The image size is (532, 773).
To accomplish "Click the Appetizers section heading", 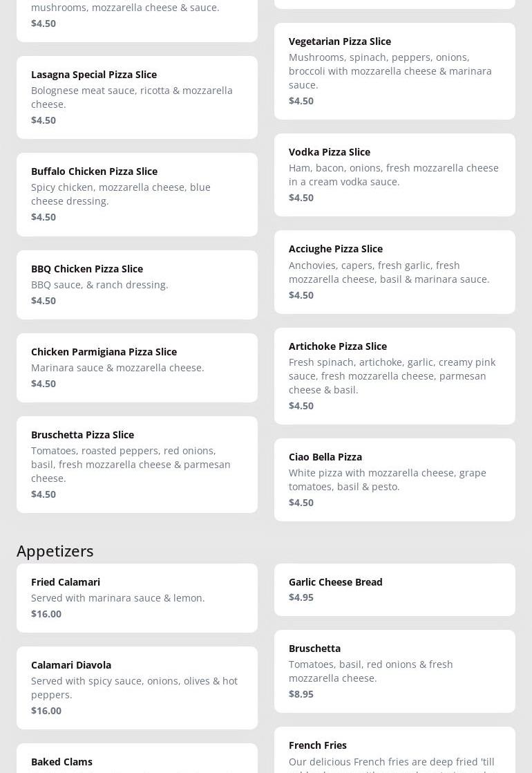I will (x=55, y=550).
